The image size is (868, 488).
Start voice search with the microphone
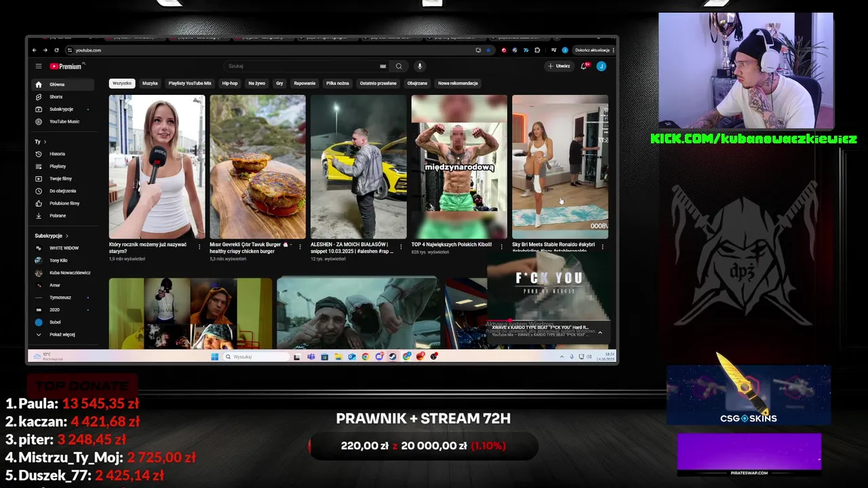(x=420, y=66)
